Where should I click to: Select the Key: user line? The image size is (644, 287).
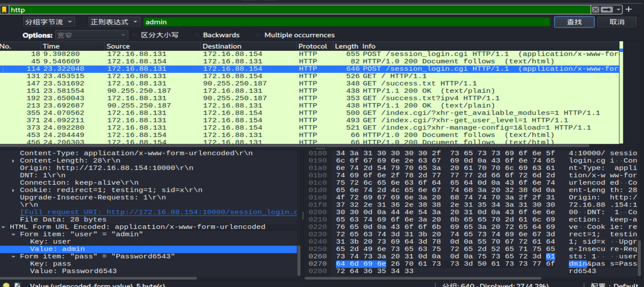point(50,242)
